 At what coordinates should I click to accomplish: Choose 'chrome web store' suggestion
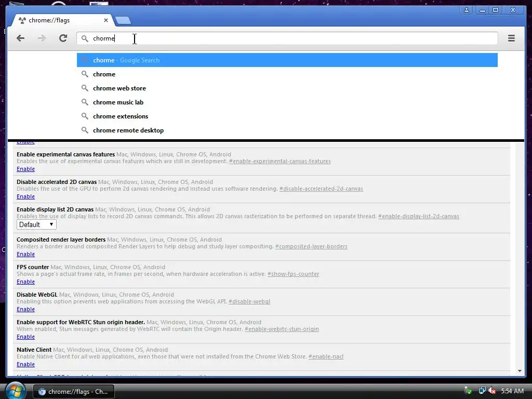(x=287, y=88)
